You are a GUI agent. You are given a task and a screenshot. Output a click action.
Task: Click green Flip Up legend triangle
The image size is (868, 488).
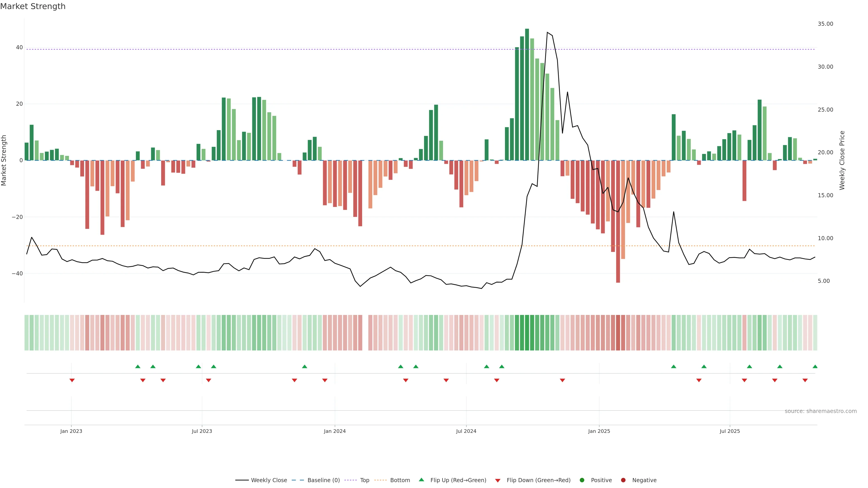(x=421, y=480)
